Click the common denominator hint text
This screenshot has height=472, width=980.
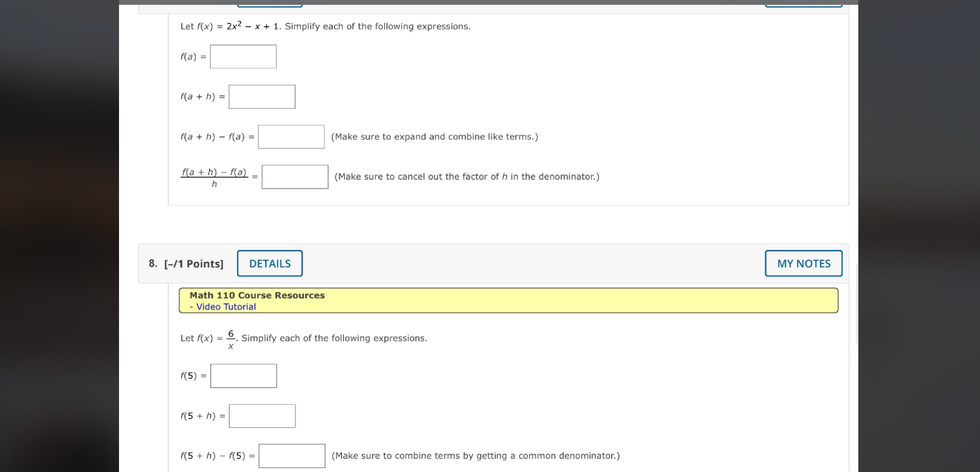click(x=476, y=455)
